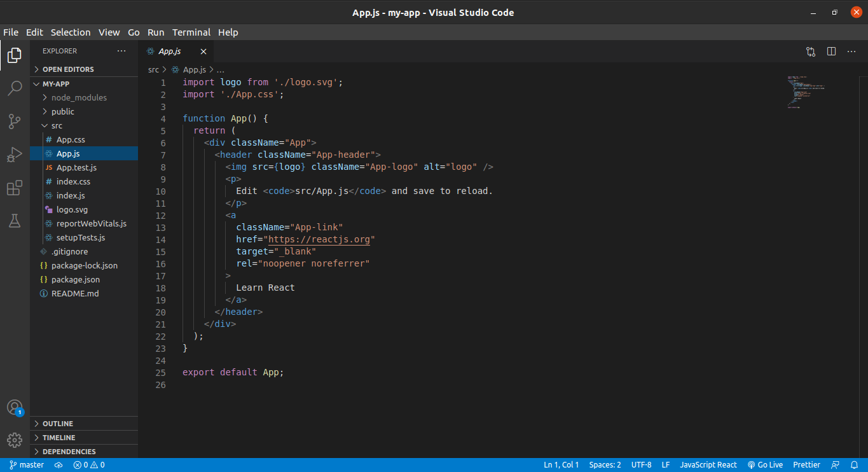Open setupTests.js in the file tree
The height and width of the screenshot is (472, 868).
tap(84, 237)
